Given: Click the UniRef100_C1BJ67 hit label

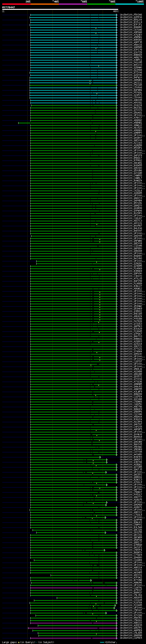Looking at the screenshot, I should (x=131, y=218).
